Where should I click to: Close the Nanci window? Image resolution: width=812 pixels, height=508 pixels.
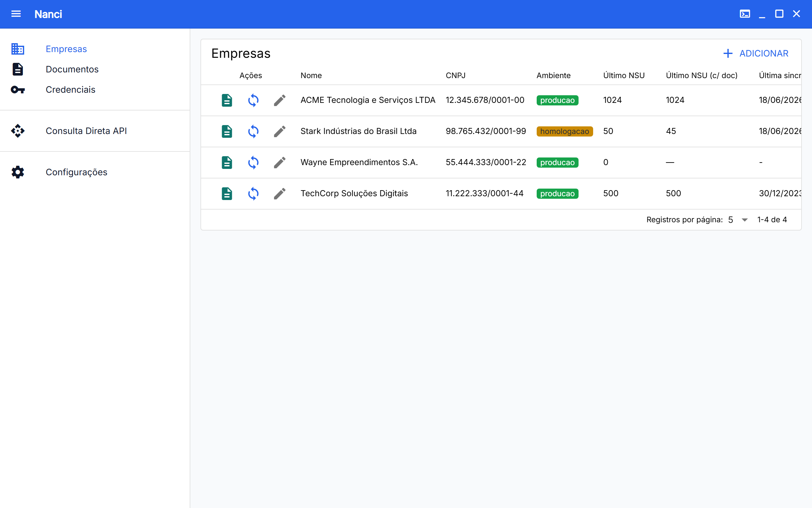click(796, 14)
